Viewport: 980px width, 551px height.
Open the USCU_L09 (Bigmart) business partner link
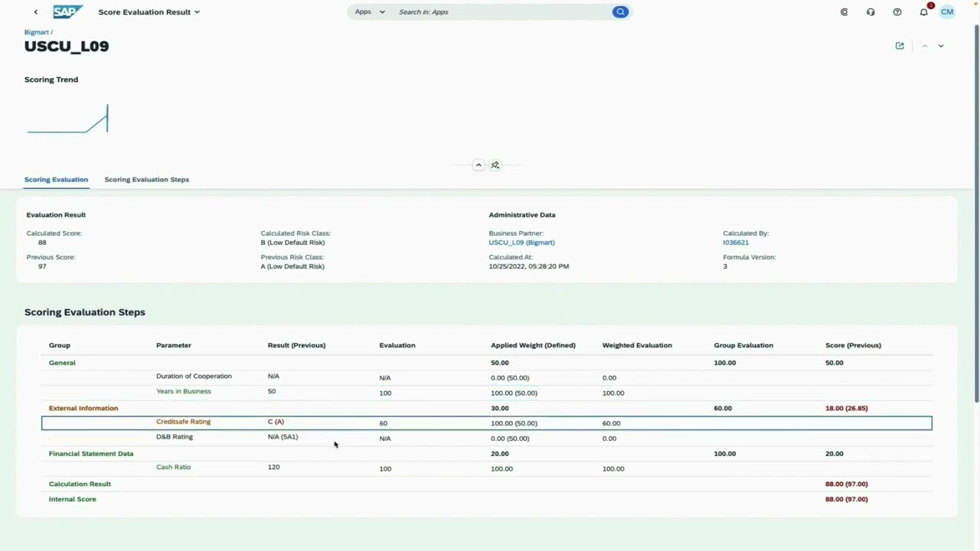click(x=522, y=243)
